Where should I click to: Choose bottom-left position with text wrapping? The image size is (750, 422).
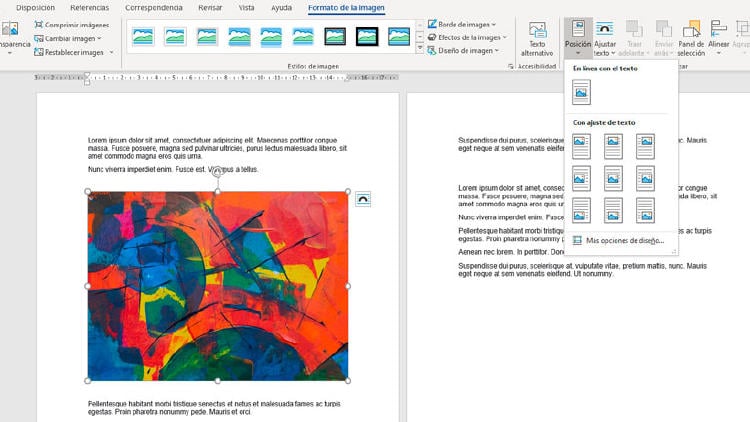(x=582, y=210)
